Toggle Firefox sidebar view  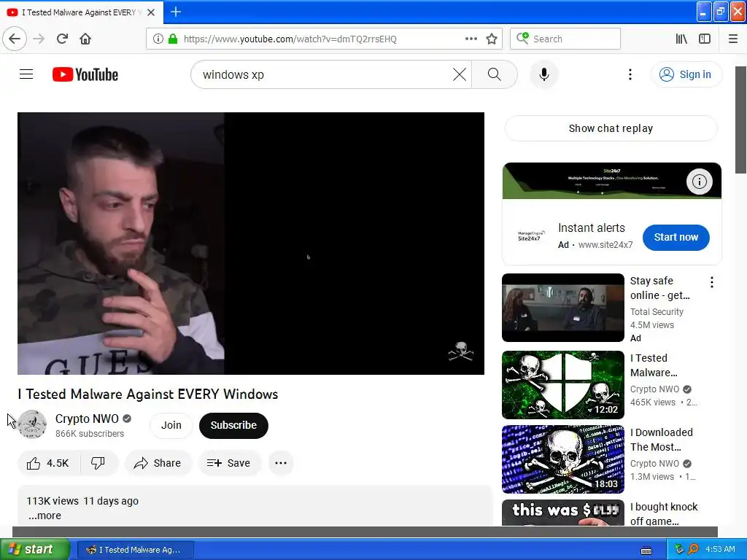coord(705,39)
